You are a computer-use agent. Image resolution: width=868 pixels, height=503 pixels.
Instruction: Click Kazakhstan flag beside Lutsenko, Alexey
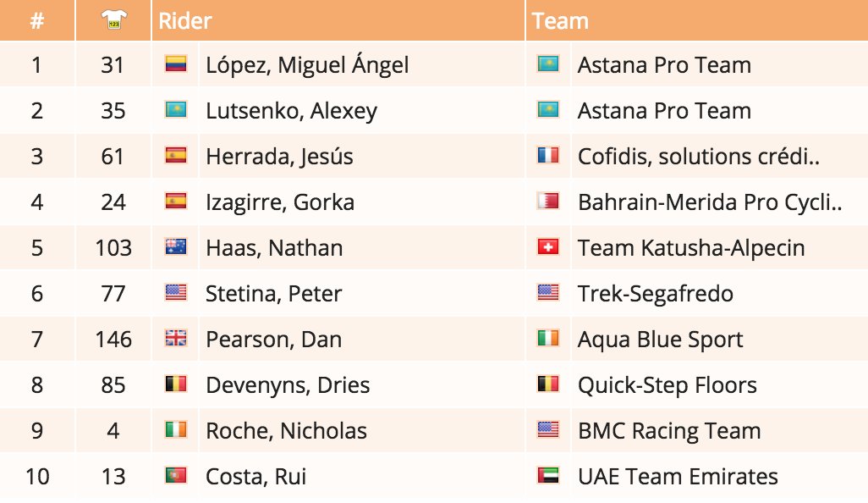click(x=176, y=110)
